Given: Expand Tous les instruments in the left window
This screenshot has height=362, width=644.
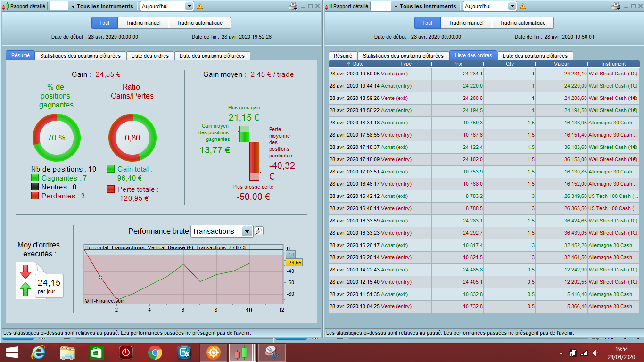Looking at the screenshot, I should pyautogui.click(x=102, y=6).
